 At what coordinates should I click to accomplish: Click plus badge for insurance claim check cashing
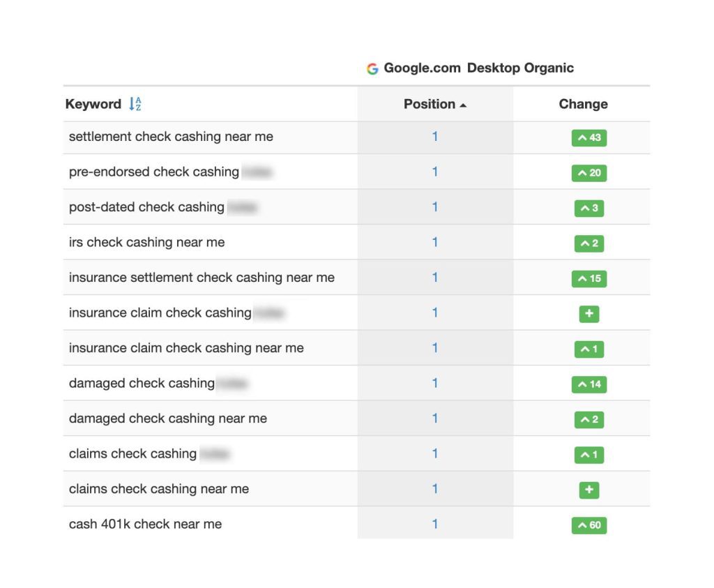point(589,314)
